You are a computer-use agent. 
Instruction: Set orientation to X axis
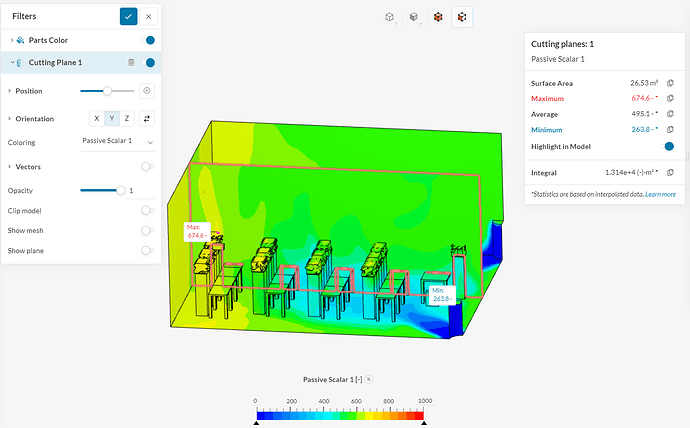click(97, 118)
